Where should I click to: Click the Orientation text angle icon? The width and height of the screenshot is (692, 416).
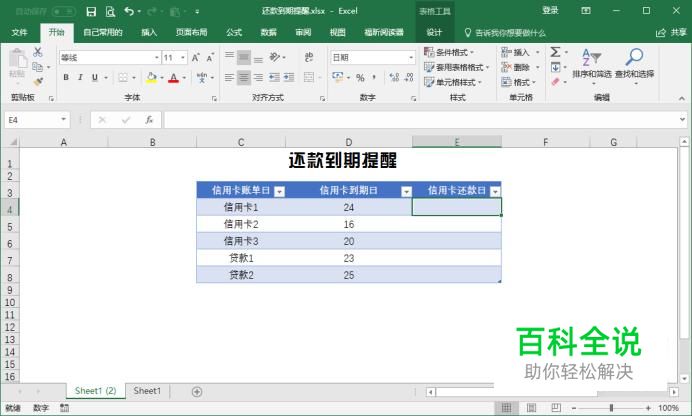pyautogui.click(x=275, y=56)
